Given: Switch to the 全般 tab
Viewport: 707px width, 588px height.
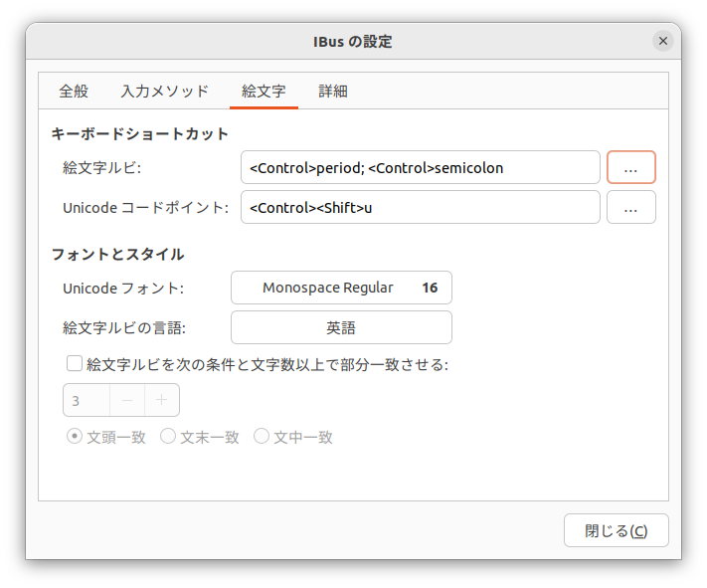Looking at the screenshot, I should tap(74, 92).
